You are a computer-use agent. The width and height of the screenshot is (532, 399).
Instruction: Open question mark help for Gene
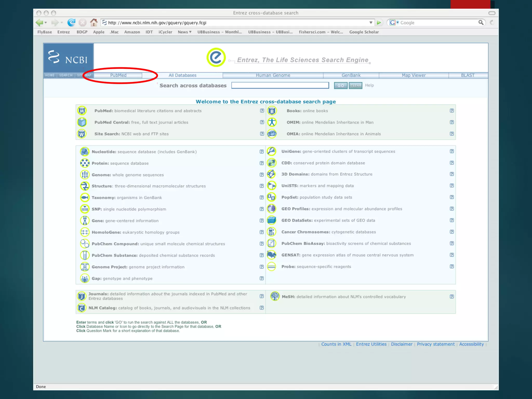click(x=262, y=221)
